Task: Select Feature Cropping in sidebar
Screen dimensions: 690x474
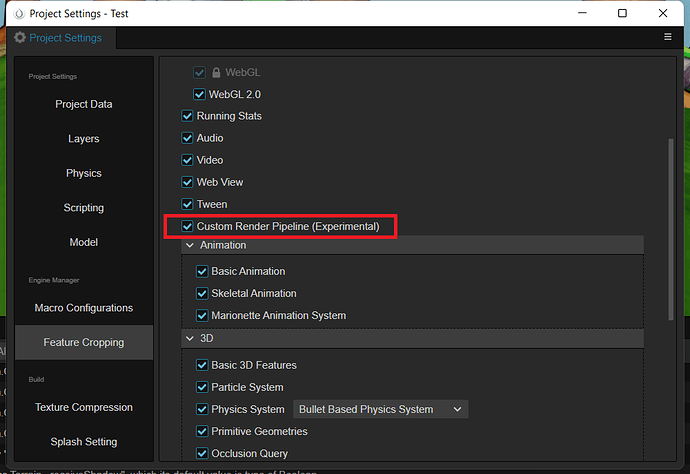Action: [x=84, y=342]
